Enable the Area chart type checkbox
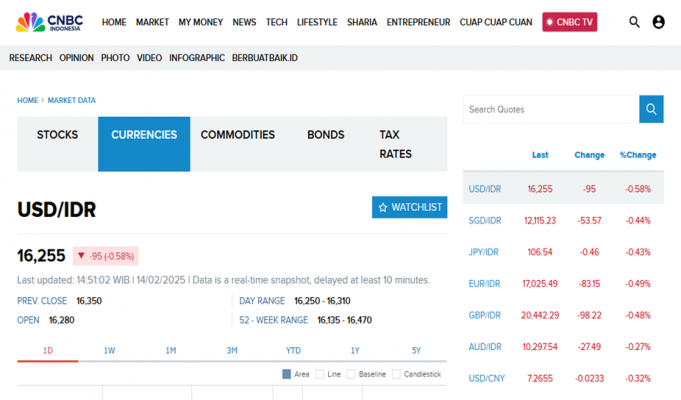This screenshot has height=400, width=681. [x=288, y=374]
